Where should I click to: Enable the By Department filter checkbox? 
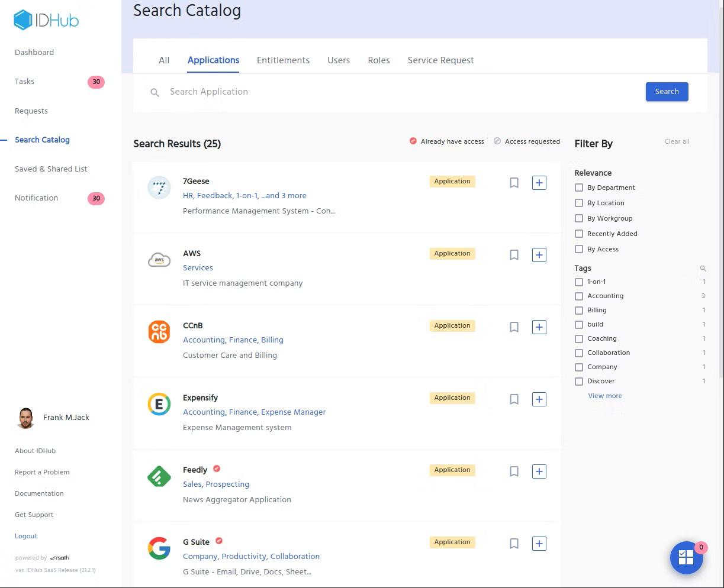click(579, 188)
